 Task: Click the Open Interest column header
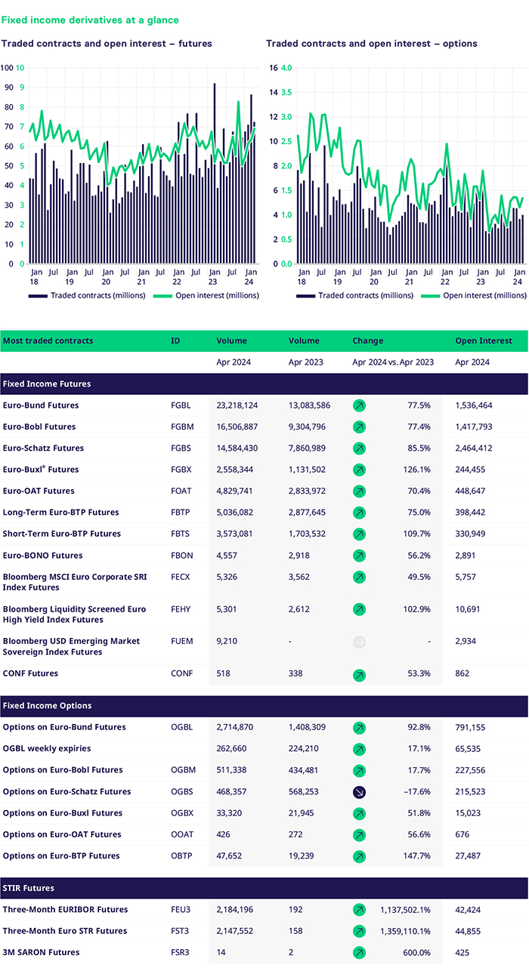click(x=483, y=341)
